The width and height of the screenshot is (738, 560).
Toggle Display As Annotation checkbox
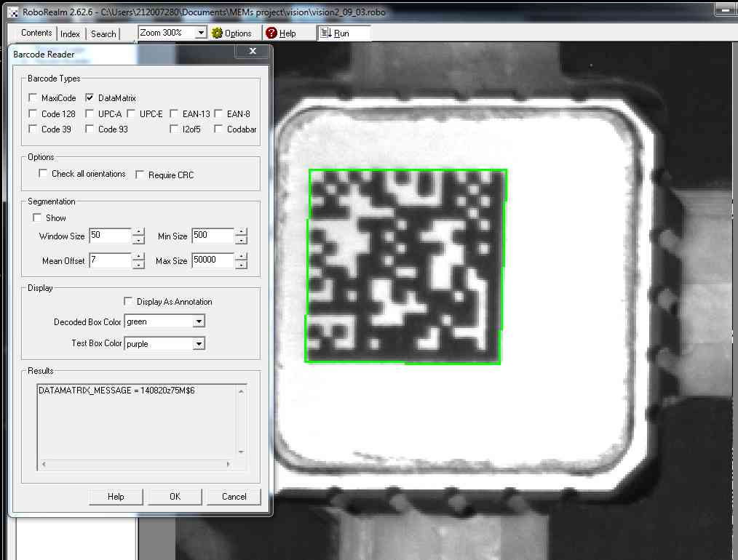pyautogui.click(x=128, y=302)
